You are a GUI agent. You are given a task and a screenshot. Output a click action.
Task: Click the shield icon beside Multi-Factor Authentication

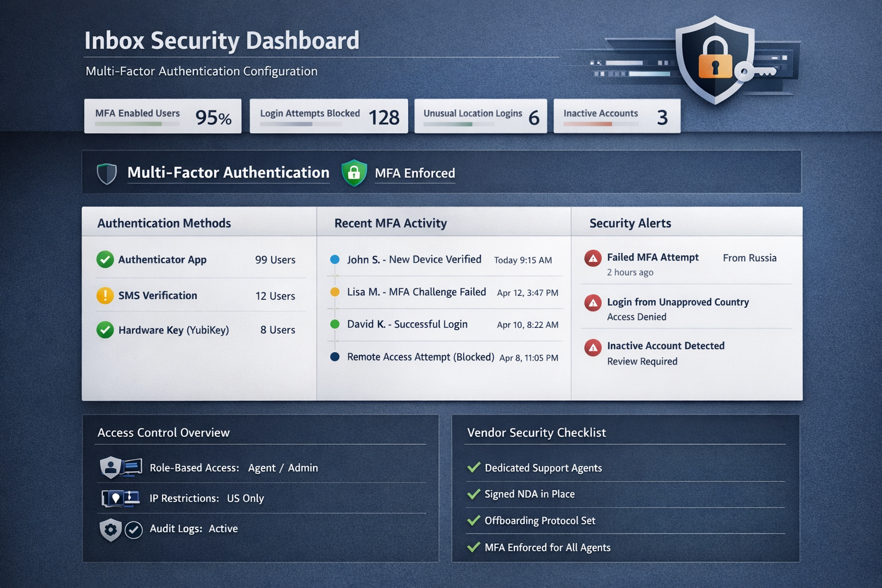tap(107, 172)
